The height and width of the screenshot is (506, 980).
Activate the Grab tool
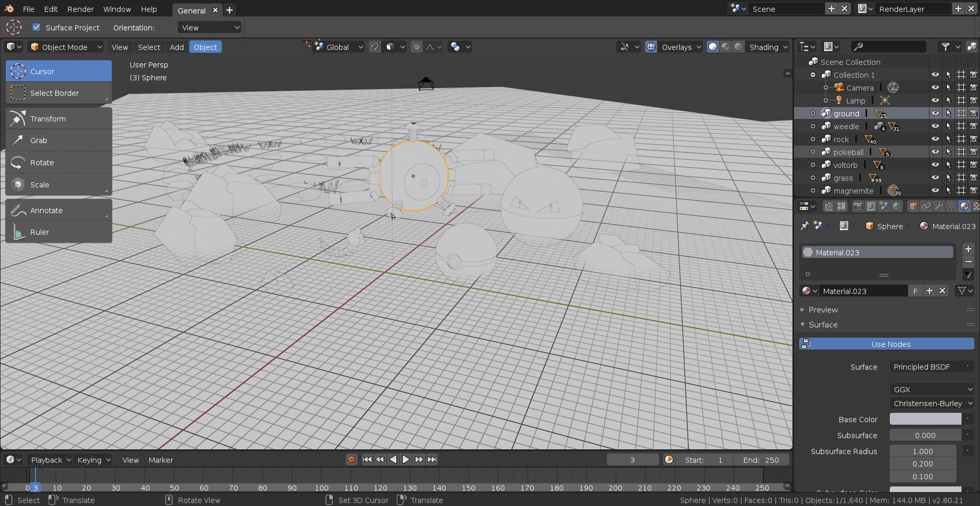[x=59, y=141]
